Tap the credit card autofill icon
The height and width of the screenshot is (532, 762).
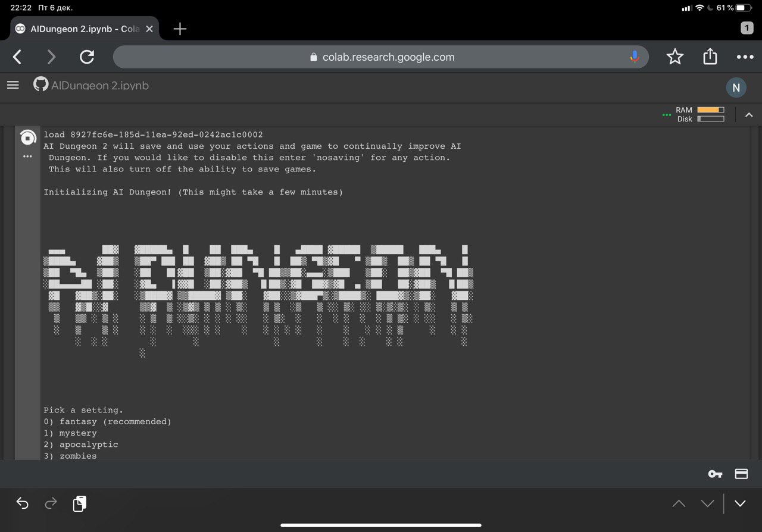pos(741,474)
